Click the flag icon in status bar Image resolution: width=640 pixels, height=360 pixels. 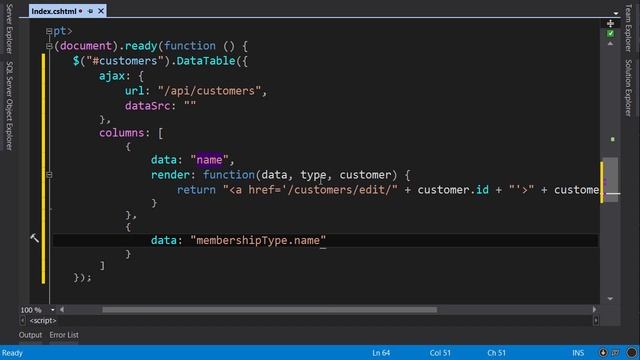pos(616,353)
